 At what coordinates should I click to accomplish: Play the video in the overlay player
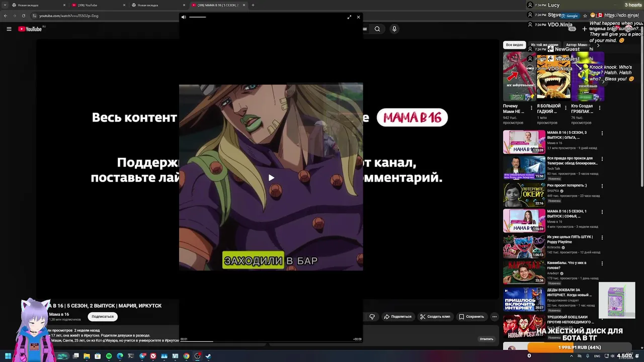pos(271,177)
